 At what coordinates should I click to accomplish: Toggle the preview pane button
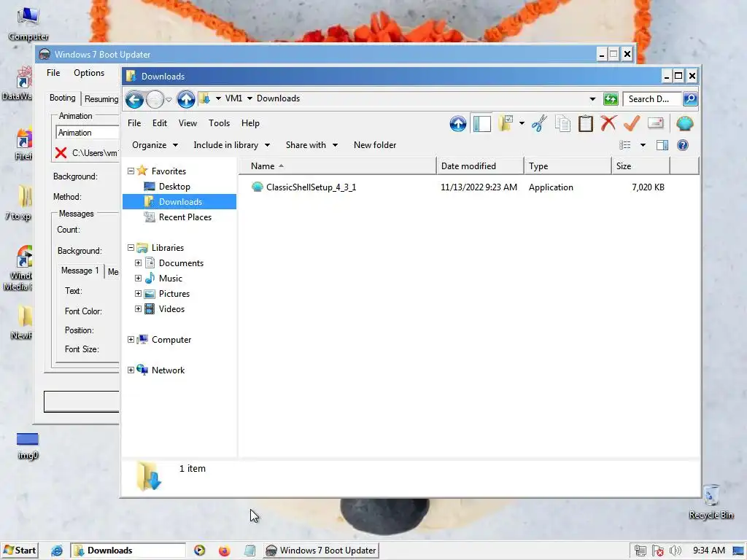[662, 145]
